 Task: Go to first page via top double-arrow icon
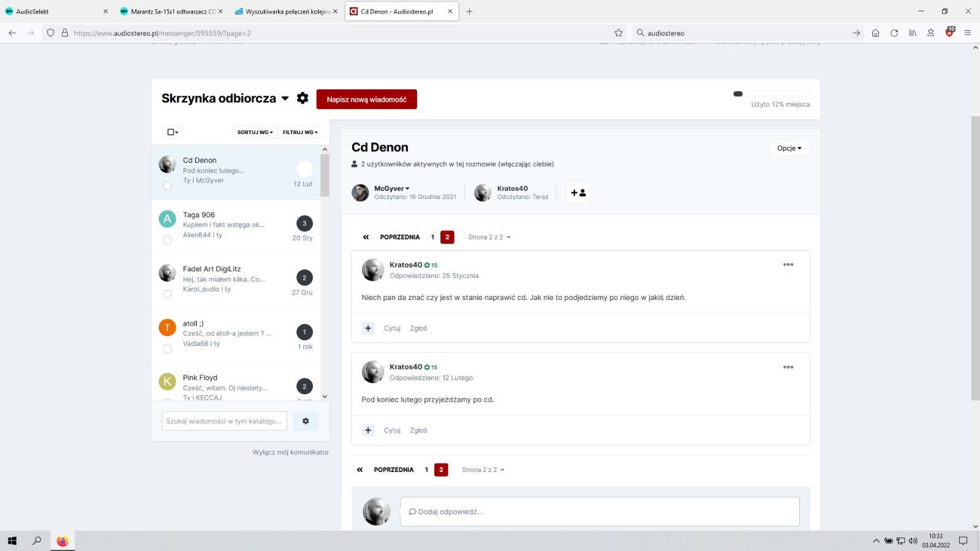pos(366,237)
